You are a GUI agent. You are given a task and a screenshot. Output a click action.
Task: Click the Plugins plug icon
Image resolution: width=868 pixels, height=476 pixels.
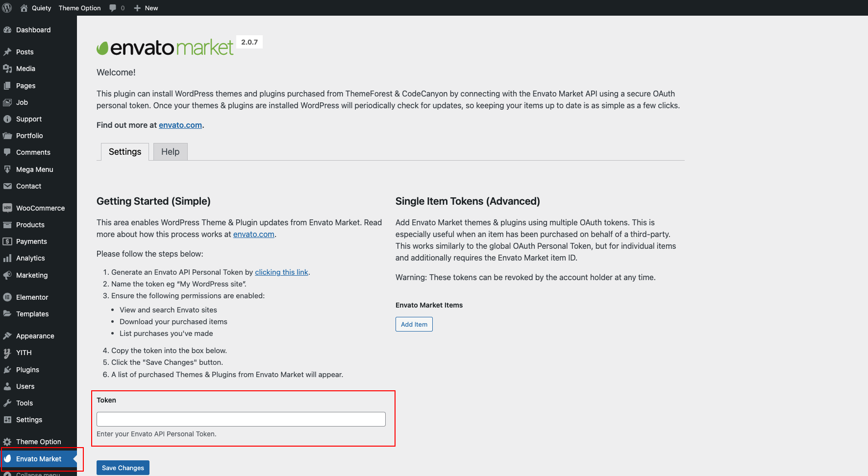(7, 370)
